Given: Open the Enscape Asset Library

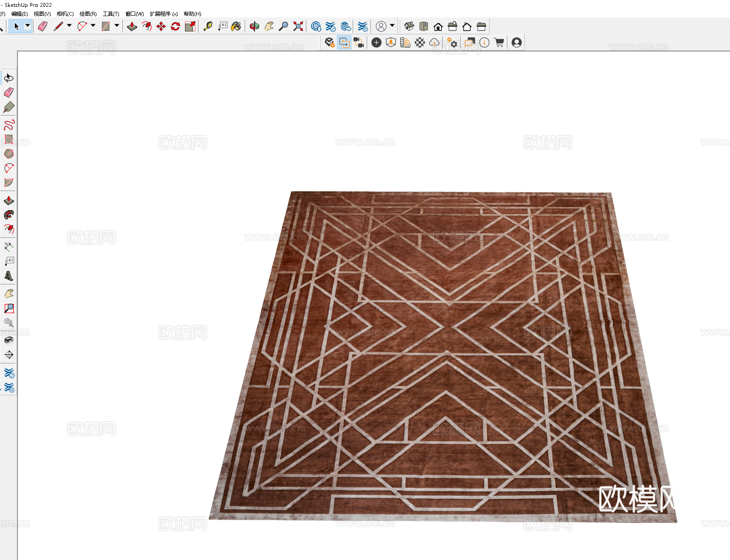Looking at the screenshot, I should click(x=391, y=42).
